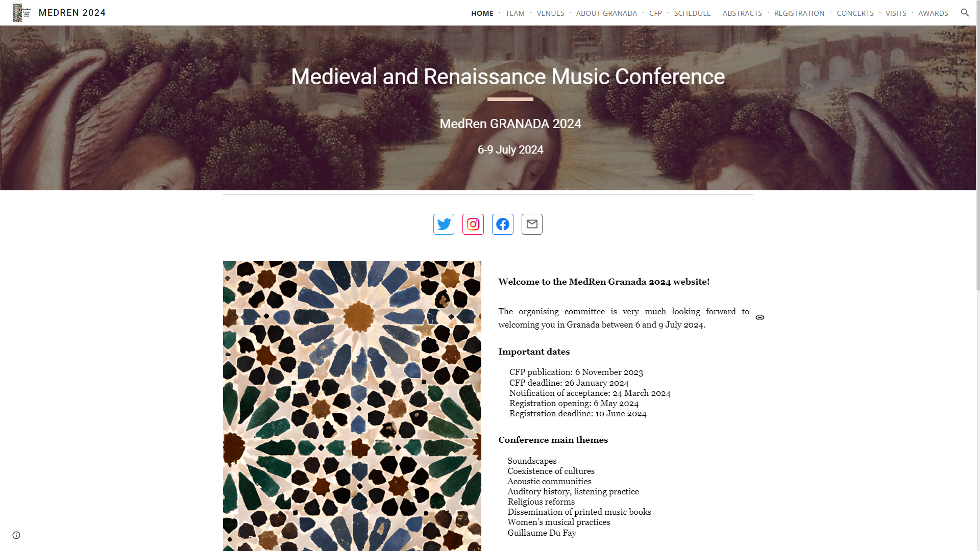Open the site info icon
Image resolution: width=980 pixels, height=551 pixels.
pyautogui.click(x=16, y=535)
